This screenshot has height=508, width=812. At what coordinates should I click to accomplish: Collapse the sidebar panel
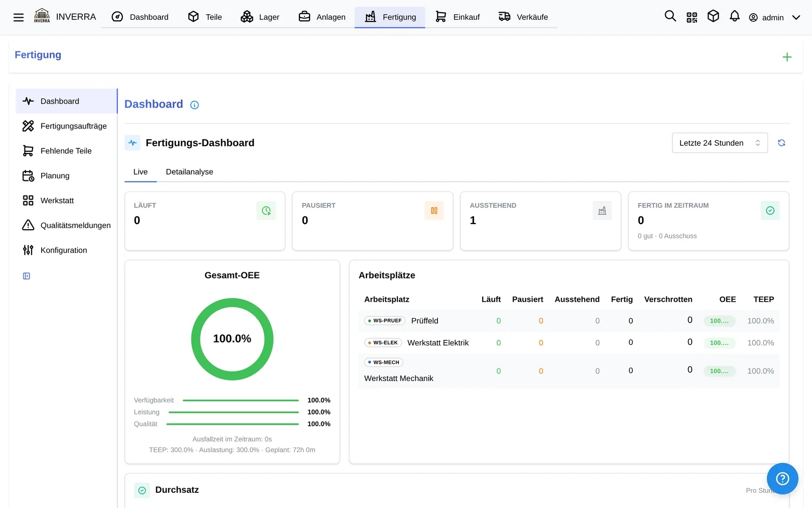26,276
